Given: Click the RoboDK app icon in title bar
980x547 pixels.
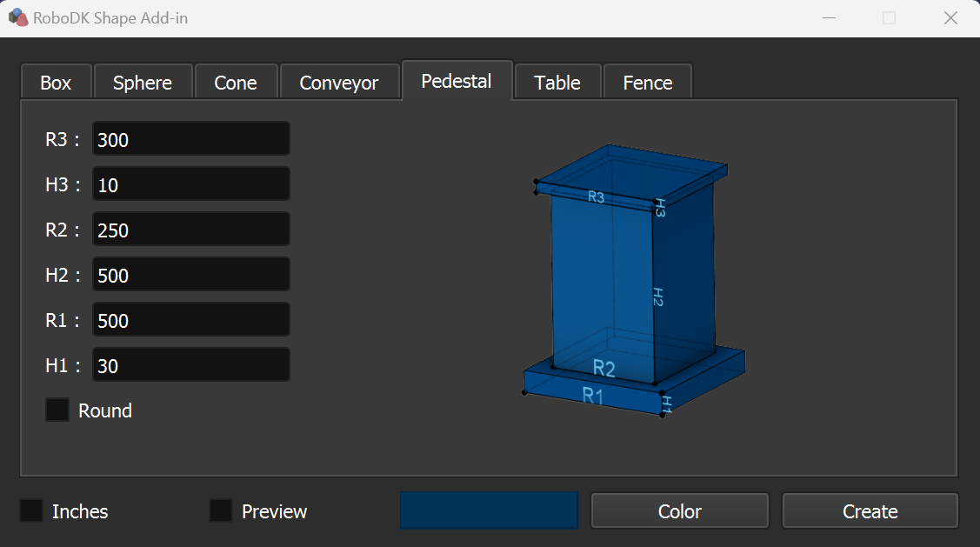Looking at the screenshot, I should tap(17, 17).
